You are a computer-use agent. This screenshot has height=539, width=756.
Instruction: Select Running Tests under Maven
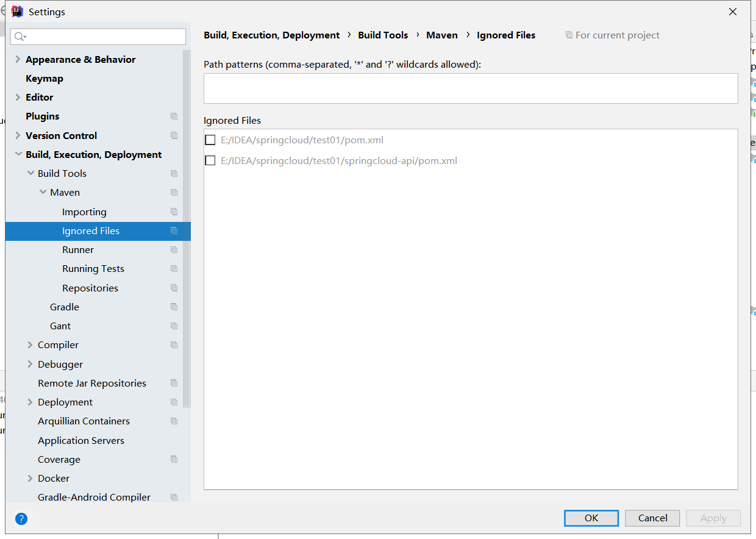(x=93, y=269)
